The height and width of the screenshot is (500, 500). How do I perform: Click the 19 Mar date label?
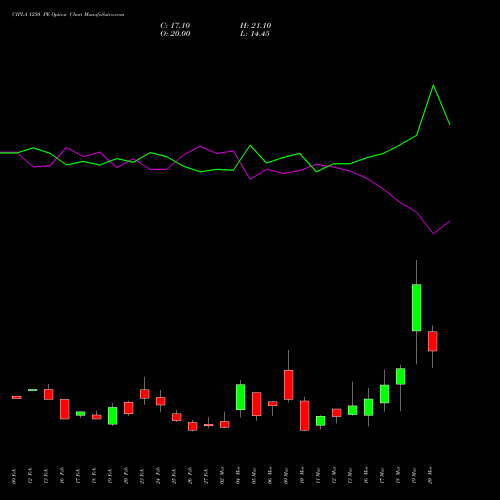(414, 476)
